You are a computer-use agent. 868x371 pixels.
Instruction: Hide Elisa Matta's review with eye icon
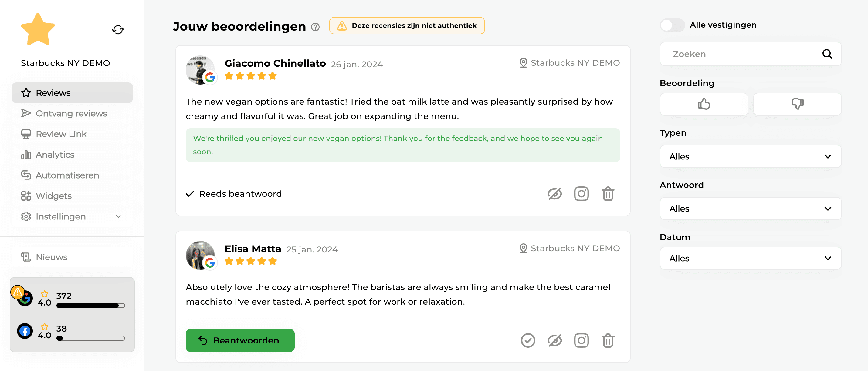[554, 340]
